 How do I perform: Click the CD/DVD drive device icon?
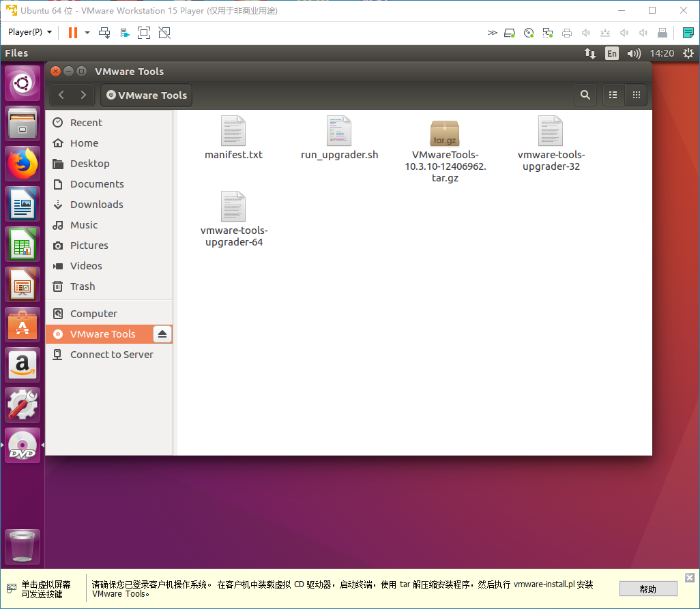529,33
